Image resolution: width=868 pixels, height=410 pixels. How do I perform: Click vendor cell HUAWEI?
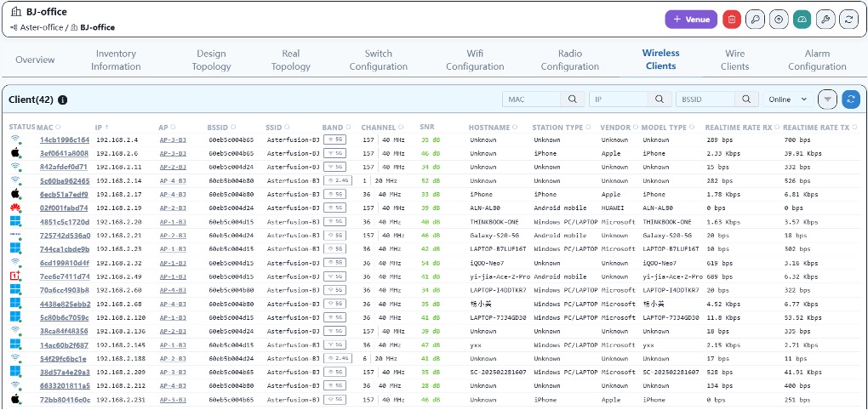coord(614,208)
